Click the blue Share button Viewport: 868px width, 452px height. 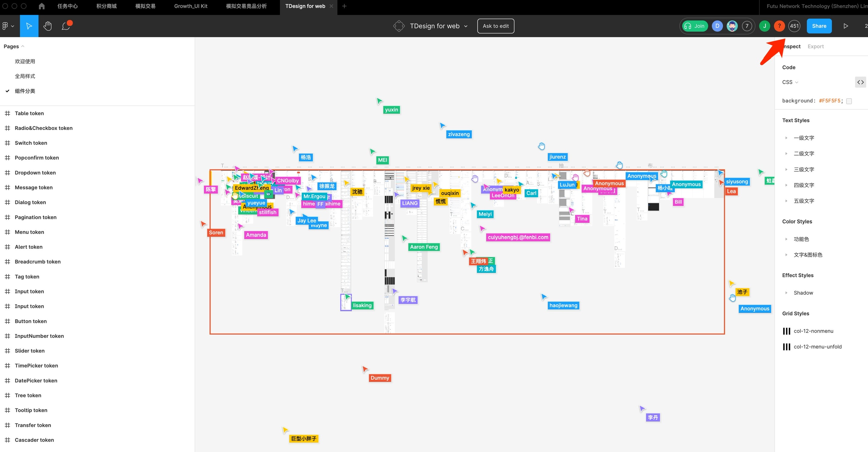coord(819,26)
